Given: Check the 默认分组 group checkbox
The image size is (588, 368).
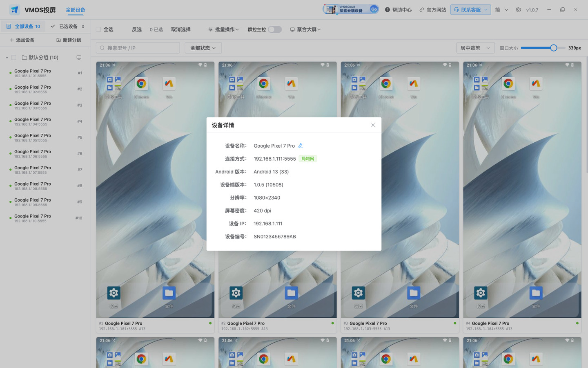Looking at the screenshot, I should (x=14, y=58).
